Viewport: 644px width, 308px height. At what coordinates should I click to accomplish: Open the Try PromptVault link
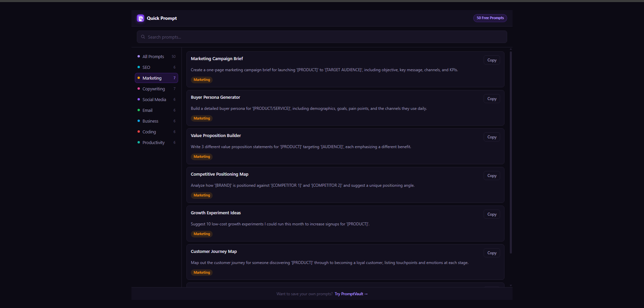click(x=351, y=294)
